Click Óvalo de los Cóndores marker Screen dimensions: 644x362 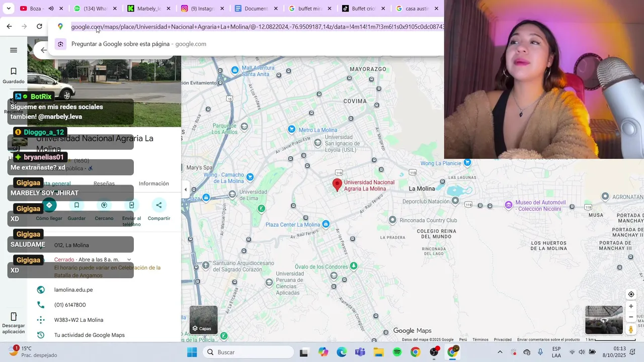pyautogui.click(x=354, y=265)
